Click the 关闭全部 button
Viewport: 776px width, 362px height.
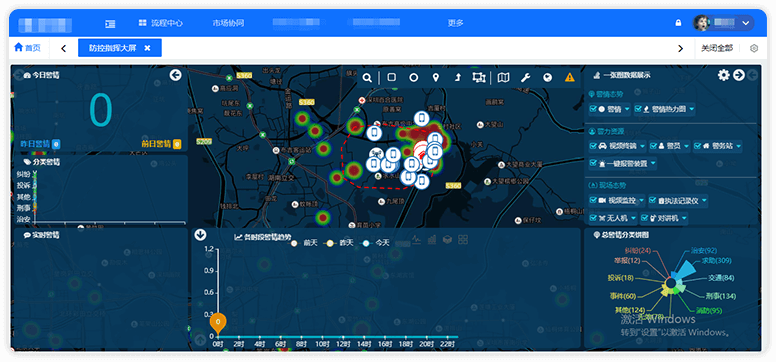coord(717,48)
